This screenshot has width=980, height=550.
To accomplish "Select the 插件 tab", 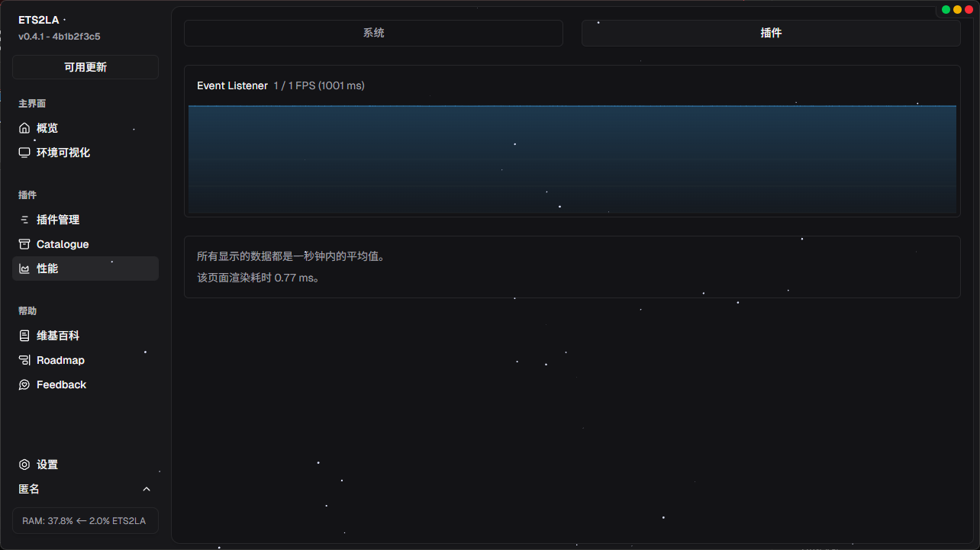I will click(771, 33).
